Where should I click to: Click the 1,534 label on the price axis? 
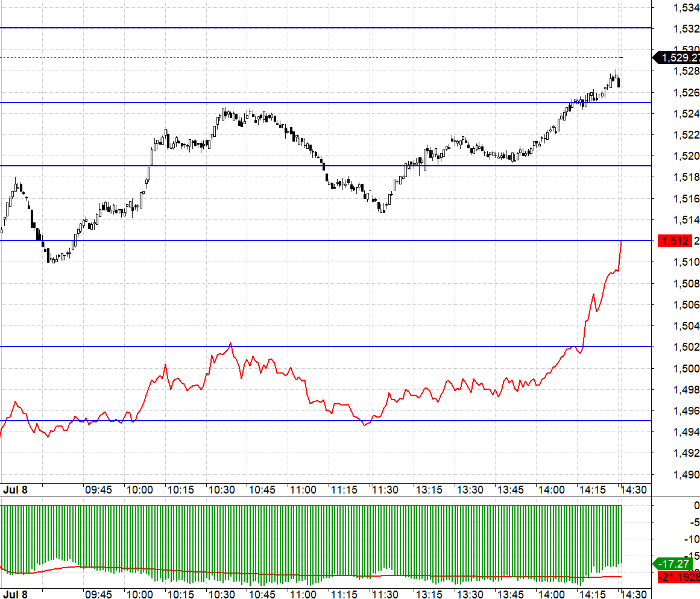[686, 8]
